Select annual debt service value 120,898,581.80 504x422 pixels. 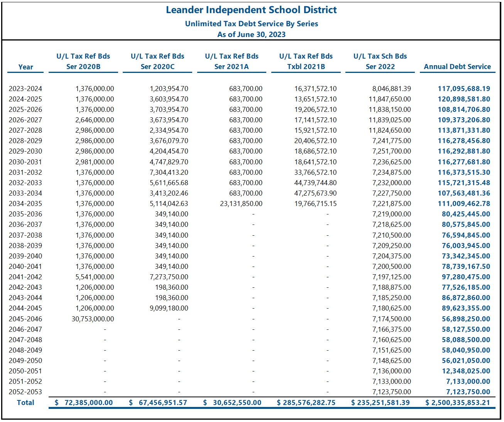(464, 99)
